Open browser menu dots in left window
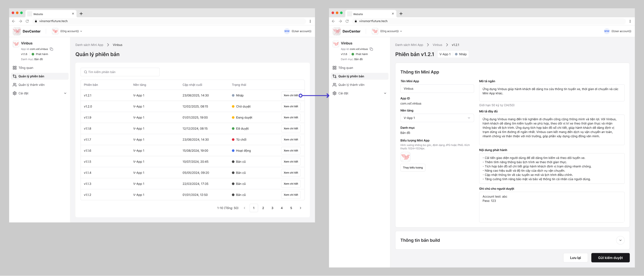 [x=310, y=21]
